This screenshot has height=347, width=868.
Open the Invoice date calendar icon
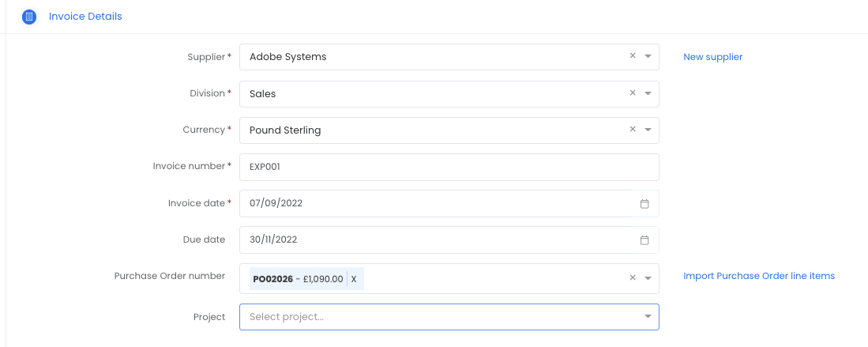click(644, 203)
